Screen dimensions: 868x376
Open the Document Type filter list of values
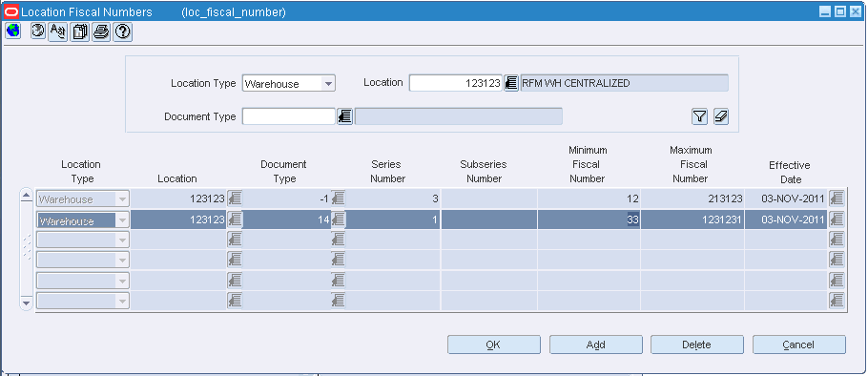tap(345, 116)
